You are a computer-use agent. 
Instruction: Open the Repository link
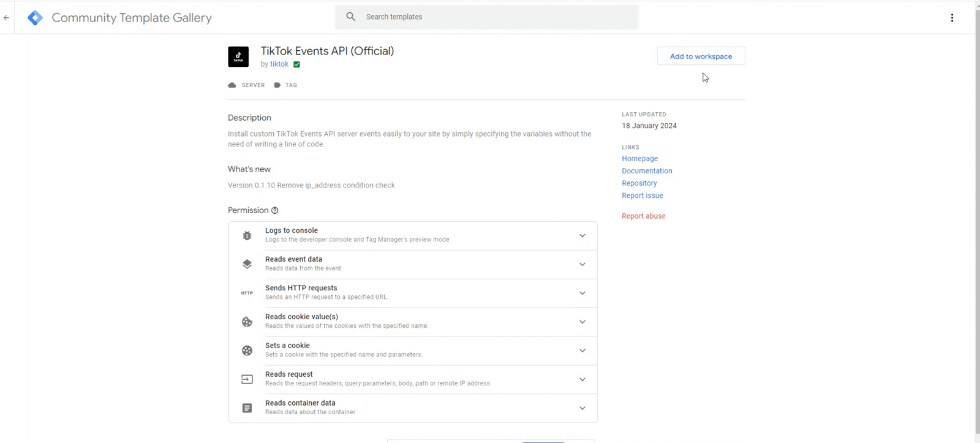pos(639,183)
